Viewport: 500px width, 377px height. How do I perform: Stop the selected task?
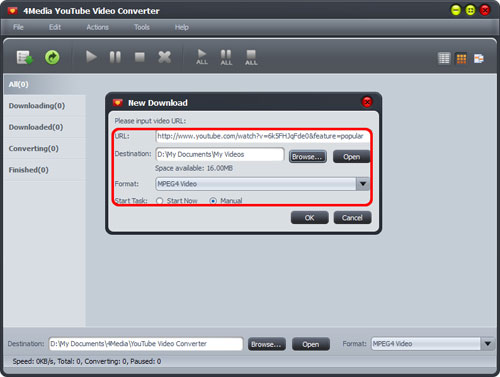(x=139, y=57)
